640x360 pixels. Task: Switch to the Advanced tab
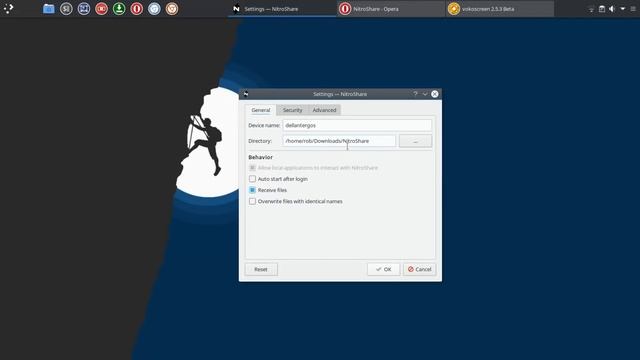click(x=324, y=110)
